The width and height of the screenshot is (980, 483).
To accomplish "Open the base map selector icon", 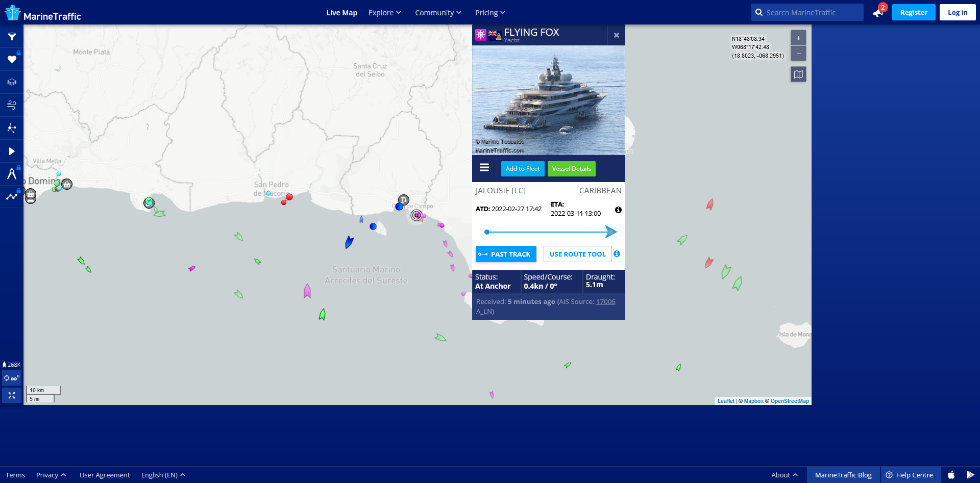I will click(799, 74).
